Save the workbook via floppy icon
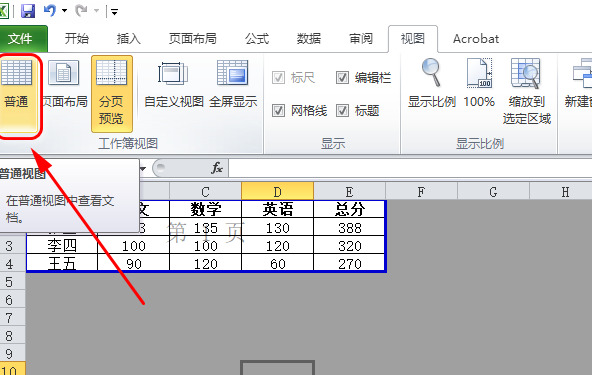The width and height of the screenshot is (592, 375). pos(28,11)
